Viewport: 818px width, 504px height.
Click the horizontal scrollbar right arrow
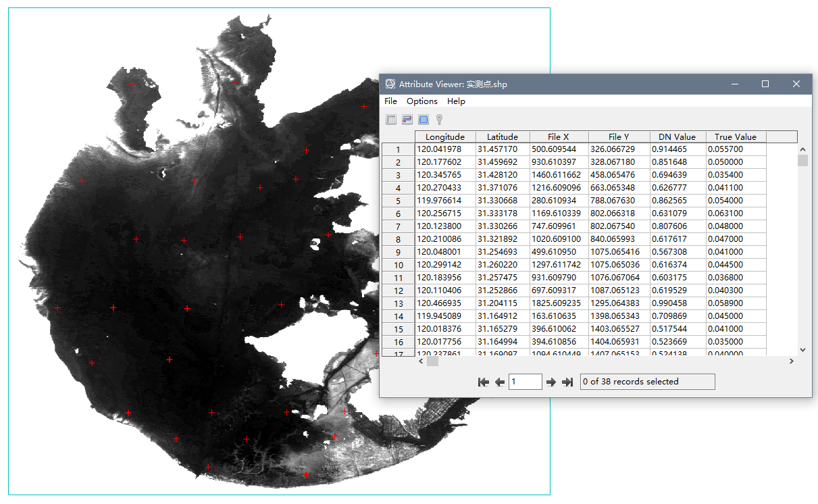[792, 361]
